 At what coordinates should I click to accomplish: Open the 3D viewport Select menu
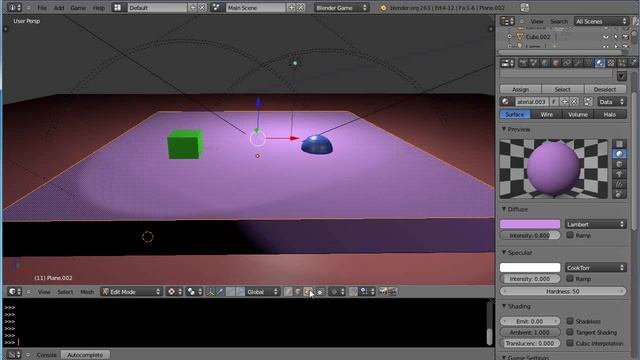coord(65,292)
